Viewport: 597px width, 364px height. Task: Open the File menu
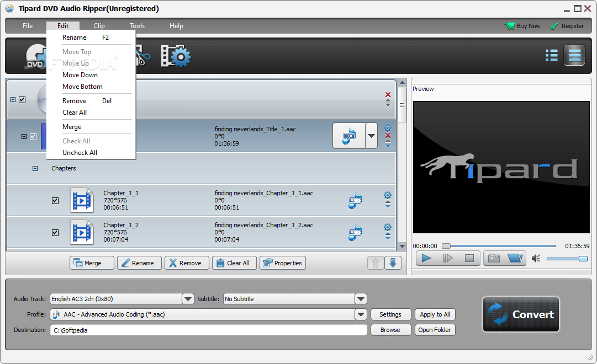point(28,26)
